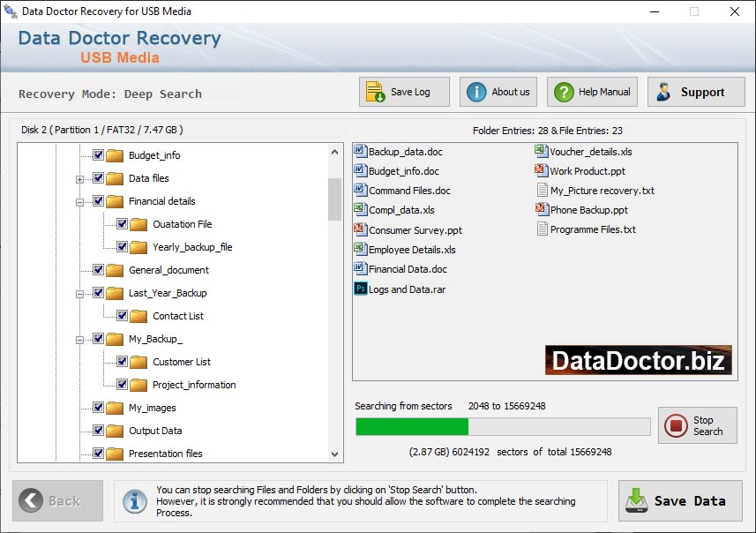Expand the Data files folder

(x=80, y=179)
